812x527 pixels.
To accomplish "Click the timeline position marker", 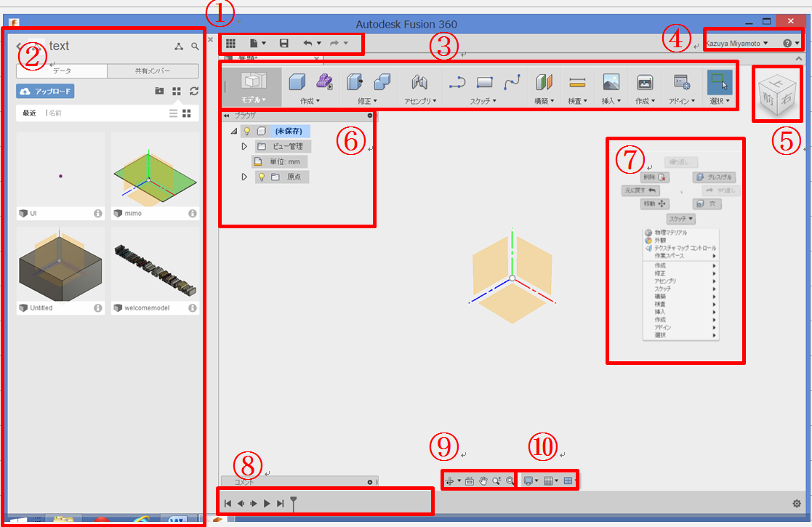I will tap(294, 503).
